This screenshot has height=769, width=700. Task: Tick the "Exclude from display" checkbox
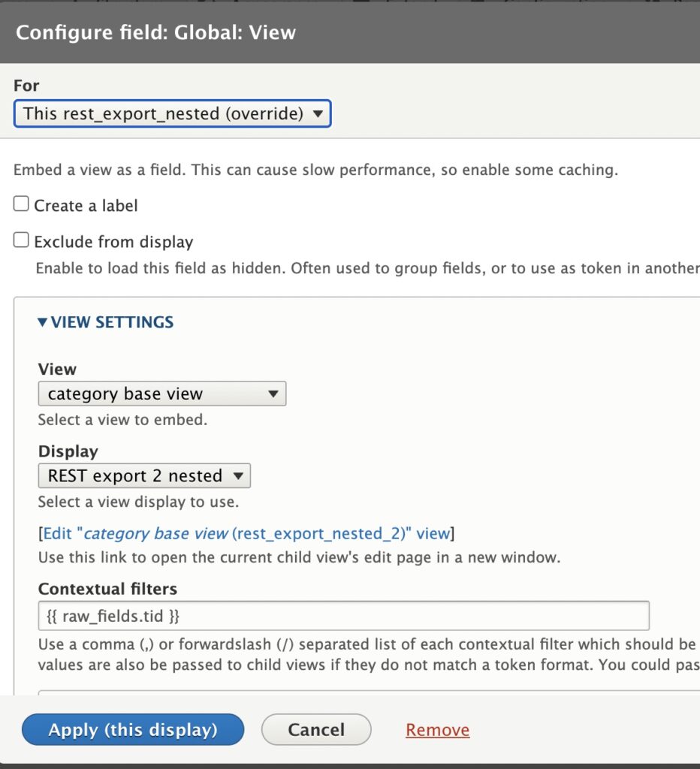22,241
